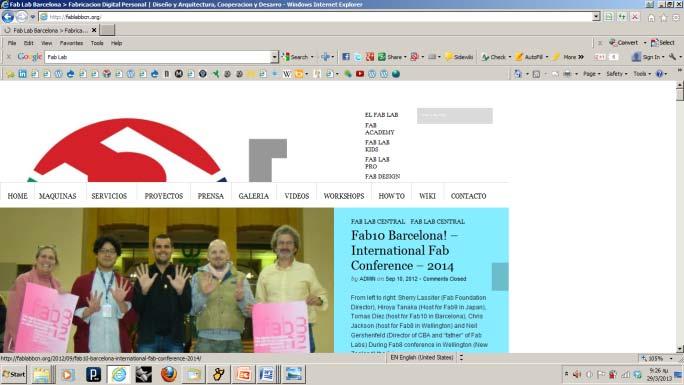Select the Fab Lab Barcelona tab
684x385 pixels.
click(50, 31)
